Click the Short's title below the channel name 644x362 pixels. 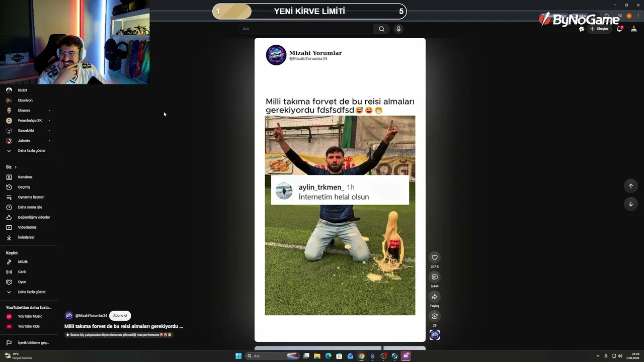pos(124,326)
